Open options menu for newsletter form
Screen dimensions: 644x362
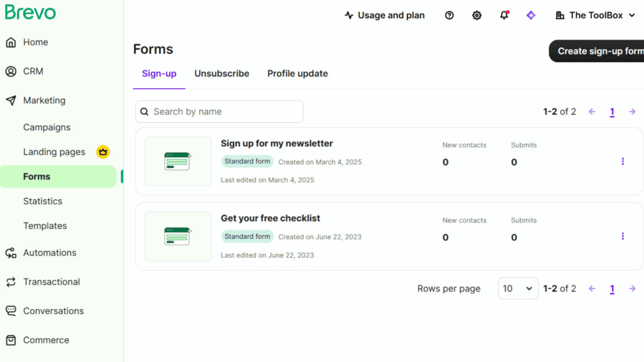(623, 162)
